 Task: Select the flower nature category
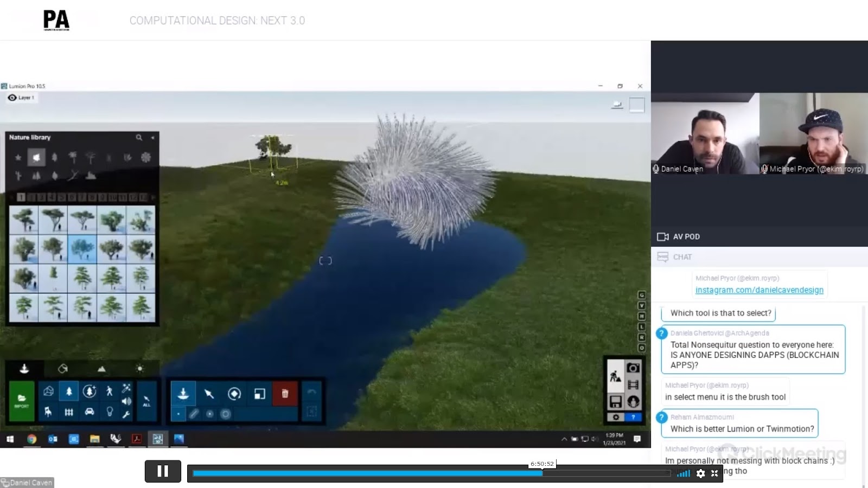(146, 157)
